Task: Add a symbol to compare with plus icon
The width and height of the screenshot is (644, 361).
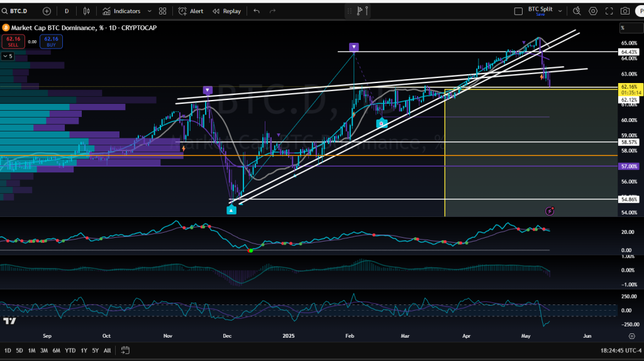Action: click(x=47, y=11)
